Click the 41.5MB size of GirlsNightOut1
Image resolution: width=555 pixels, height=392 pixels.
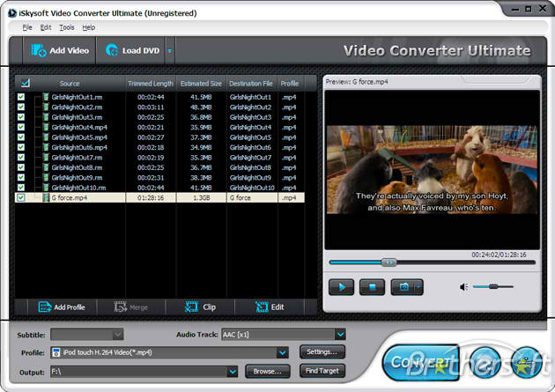pyautogui.click(x=201, y=97)
